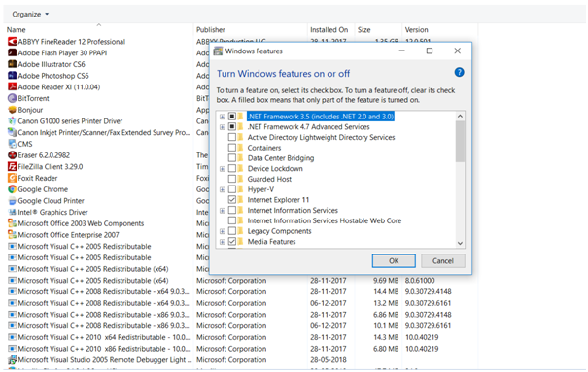Screen dimensions: 588x372
Task: Click the BitTorrent program icon
Action: pyautogui.click(x=13, y=98)
